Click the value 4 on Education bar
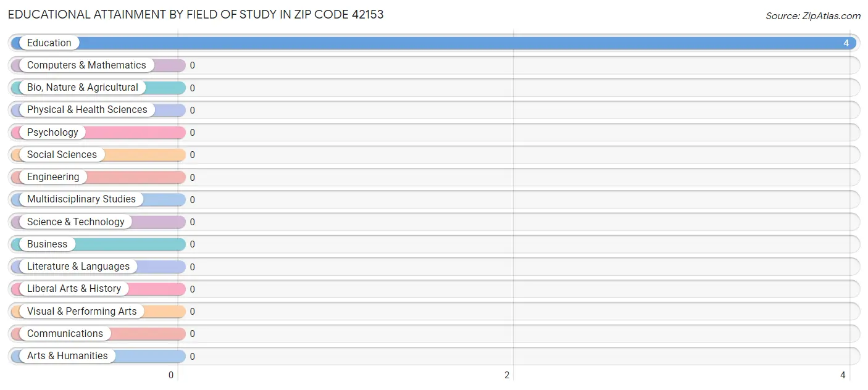Image resolution: width=868 pixels, height=390 pixels. [846, 43]
